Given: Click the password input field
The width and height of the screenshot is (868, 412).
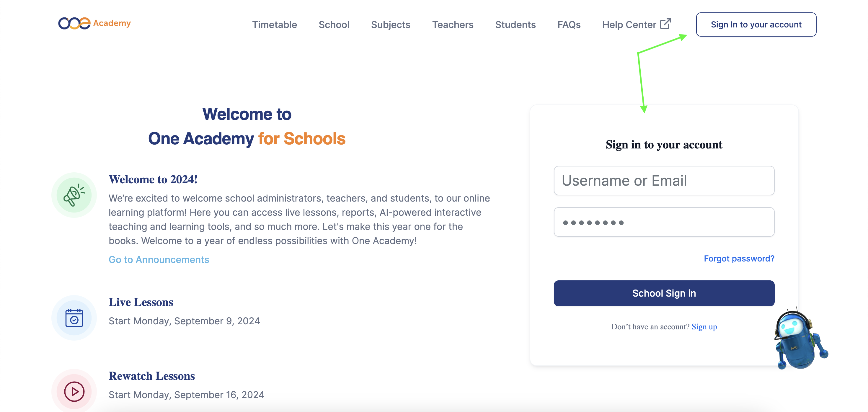Looking at the screenshot, I should pyautogui.click(x=664, y=222).
